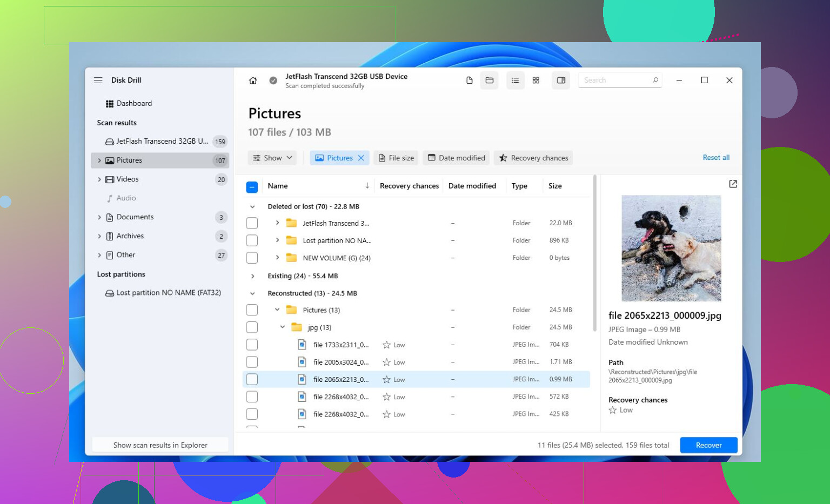Open the Show dropdown filter
Screen dimensions: 830x504
click(x=272, y=158)
